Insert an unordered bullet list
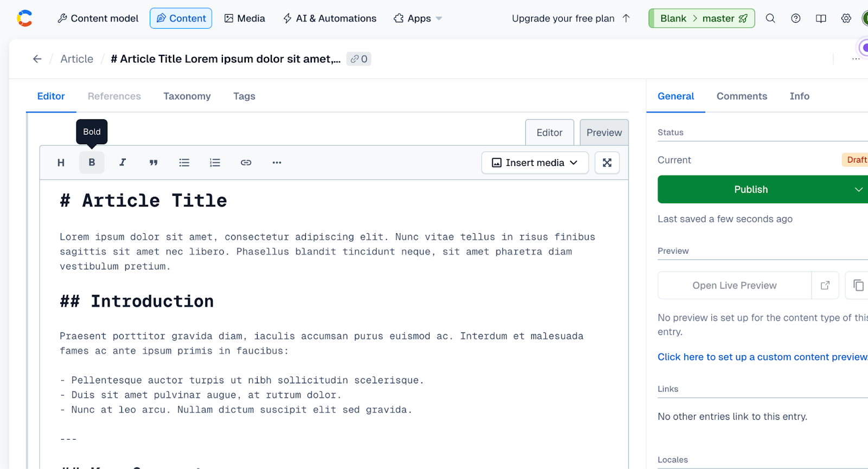Screen dimensions: 868x469 (184, 163)
